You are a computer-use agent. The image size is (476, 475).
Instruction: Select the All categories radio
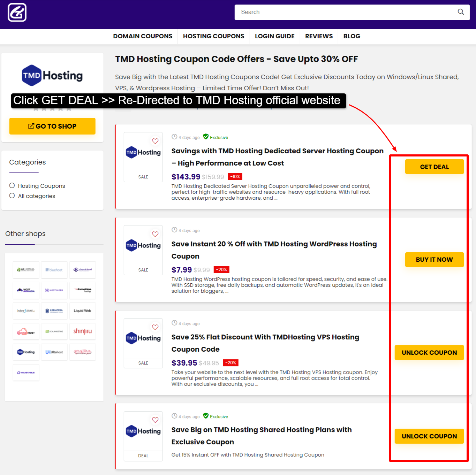pyautogui.click(x=12, y=196)
